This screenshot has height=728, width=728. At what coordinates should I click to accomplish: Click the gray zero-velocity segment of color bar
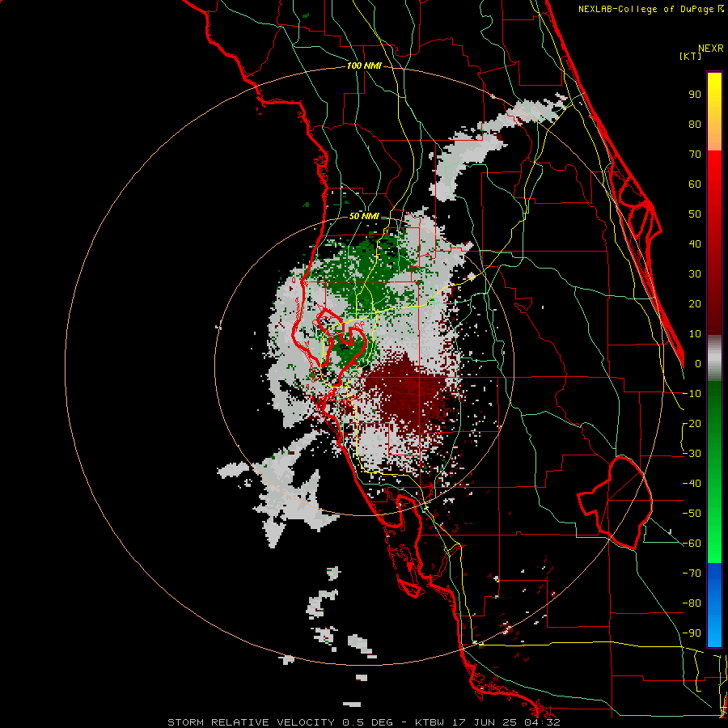(x=714, y=358)
